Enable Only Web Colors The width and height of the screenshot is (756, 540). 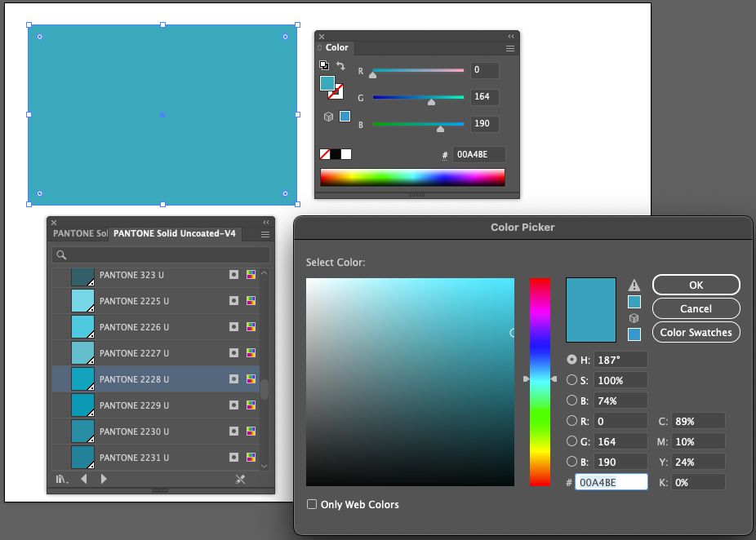click(311, 504)
